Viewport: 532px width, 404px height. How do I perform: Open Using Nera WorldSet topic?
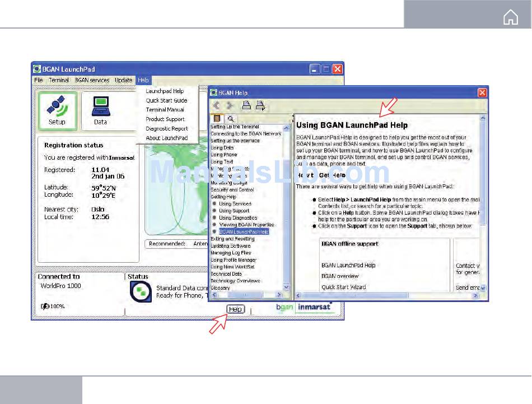coord(232,267)
